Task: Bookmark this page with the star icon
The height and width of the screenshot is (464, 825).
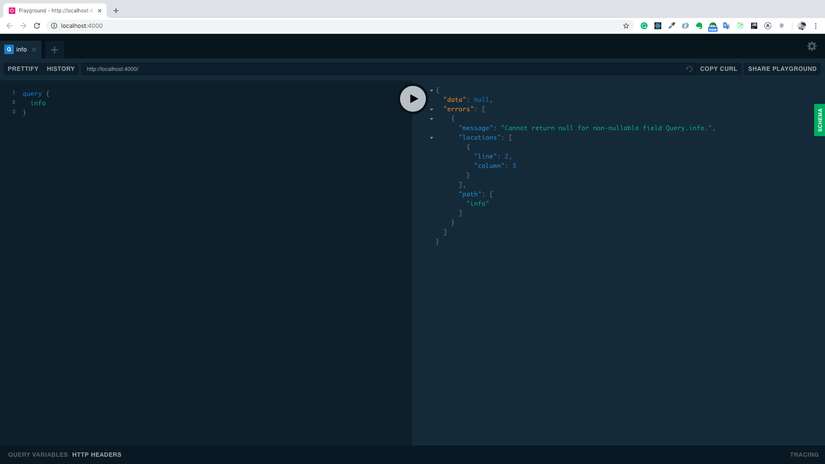Action: coord(626,26)
